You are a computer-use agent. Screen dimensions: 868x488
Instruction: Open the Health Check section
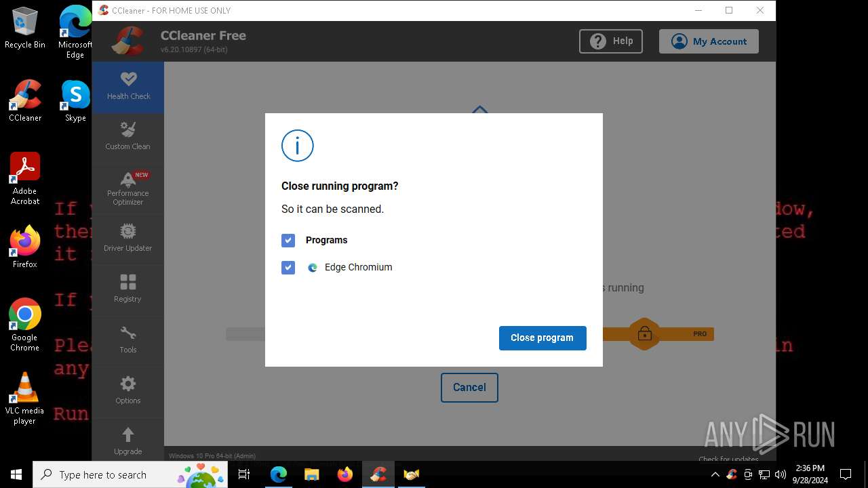[x=128, y=87]
